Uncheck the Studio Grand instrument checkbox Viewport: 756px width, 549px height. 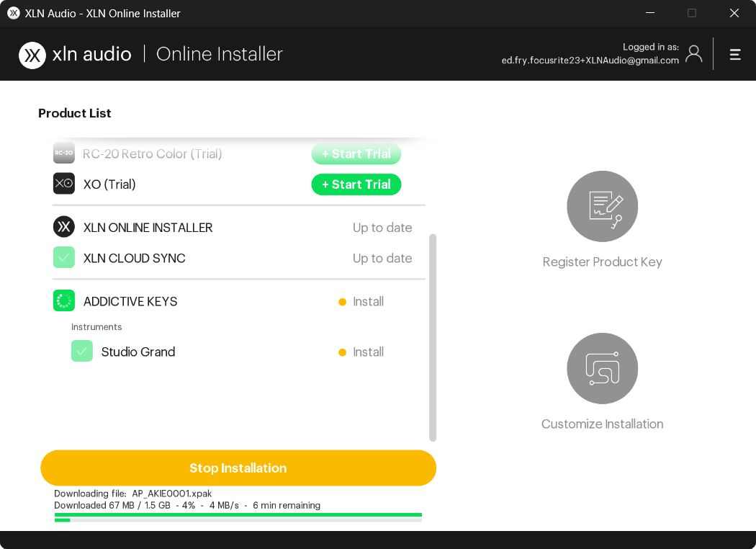point(82,351)
